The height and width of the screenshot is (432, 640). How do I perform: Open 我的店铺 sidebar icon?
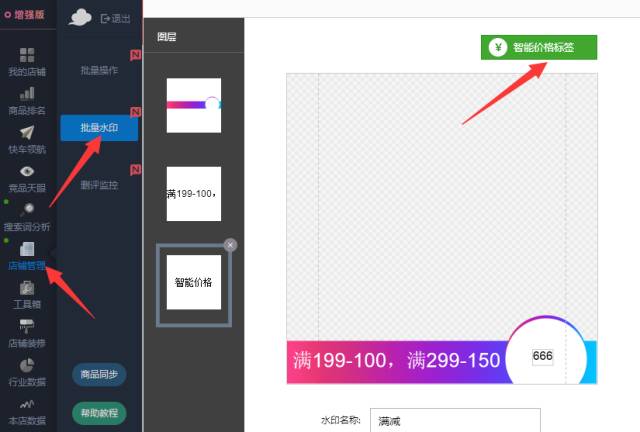27,55
